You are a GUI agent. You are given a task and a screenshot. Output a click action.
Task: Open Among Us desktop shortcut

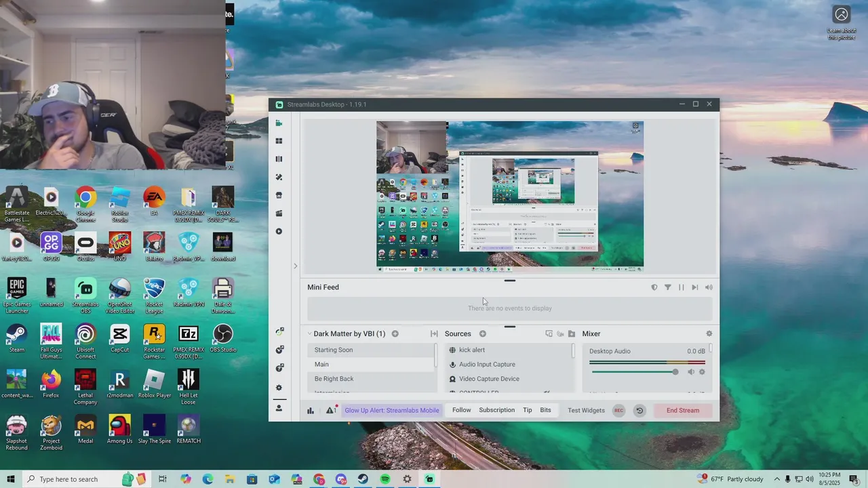[119, 430]
